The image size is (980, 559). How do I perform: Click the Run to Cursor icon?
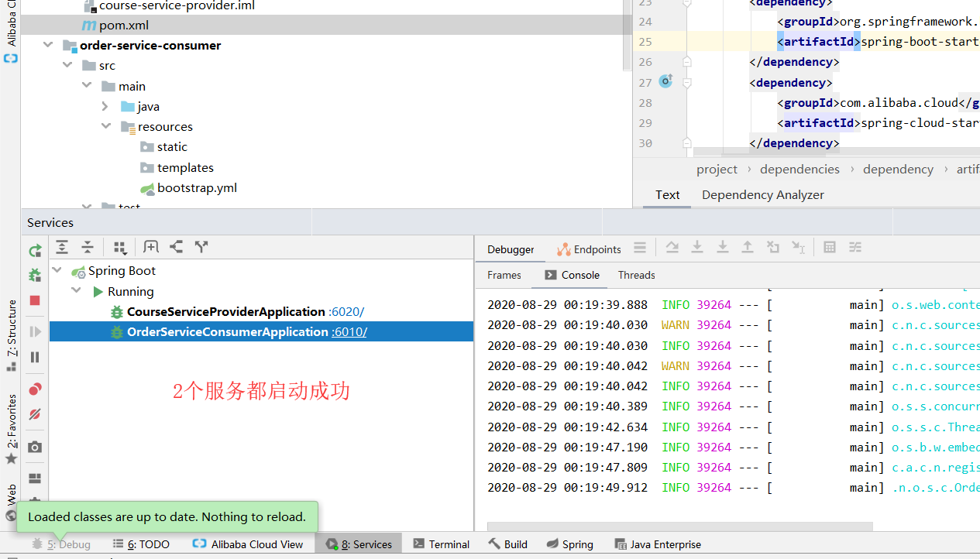pos(799,247)
